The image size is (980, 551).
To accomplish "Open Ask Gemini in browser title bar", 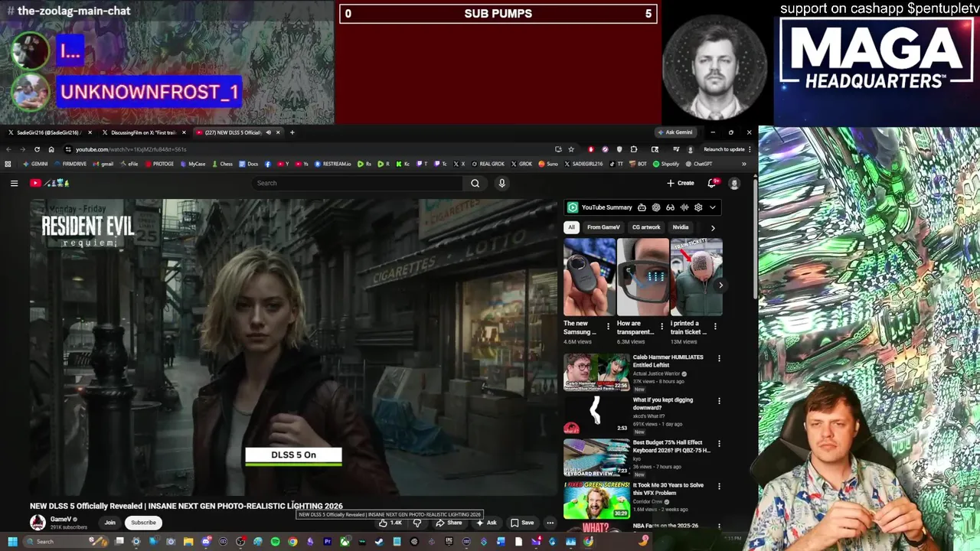I will [675, 132].
